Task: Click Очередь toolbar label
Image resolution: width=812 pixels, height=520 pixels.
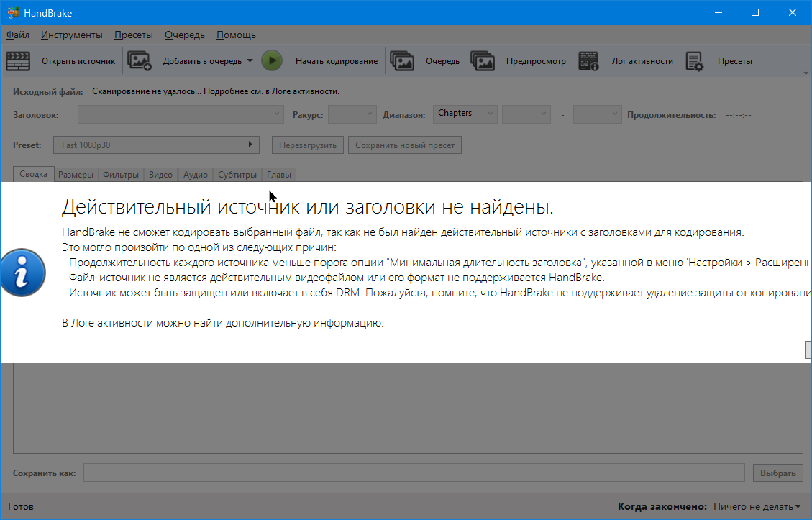Action: [x=443, y=61]
